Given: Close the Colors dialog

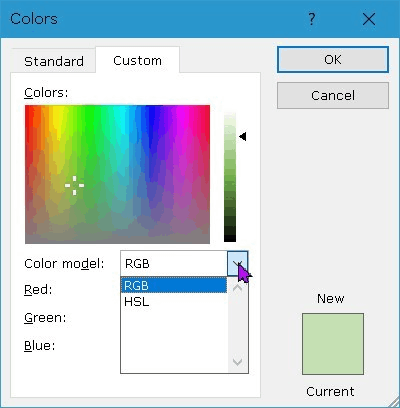Looking at the screenshot, I should (369, 19).
